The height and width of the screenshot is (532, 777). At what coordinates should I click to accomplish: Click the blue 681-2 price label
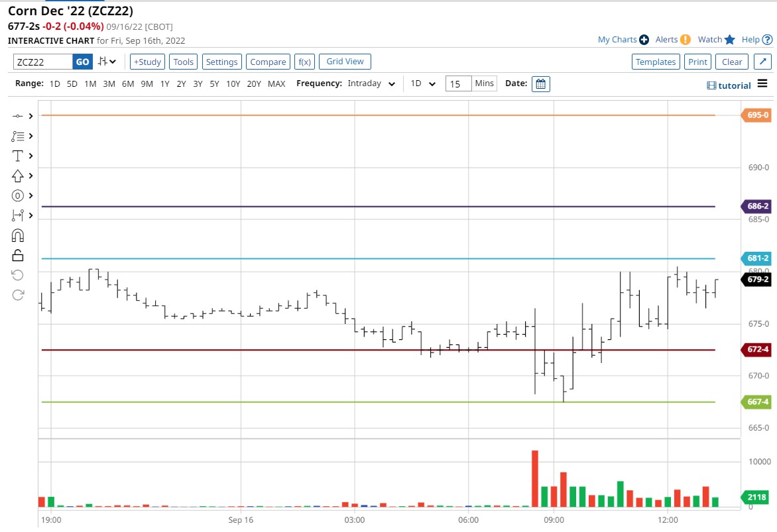point(756,258)
